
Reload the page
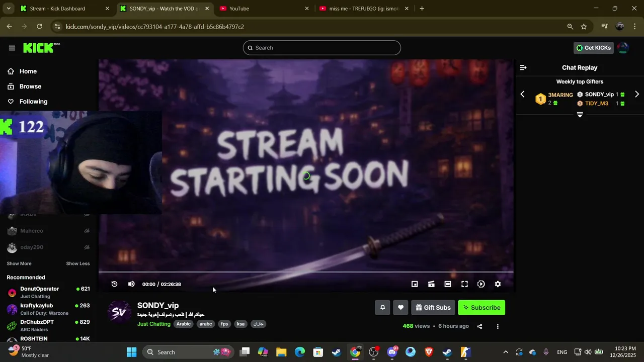[39, 27]
